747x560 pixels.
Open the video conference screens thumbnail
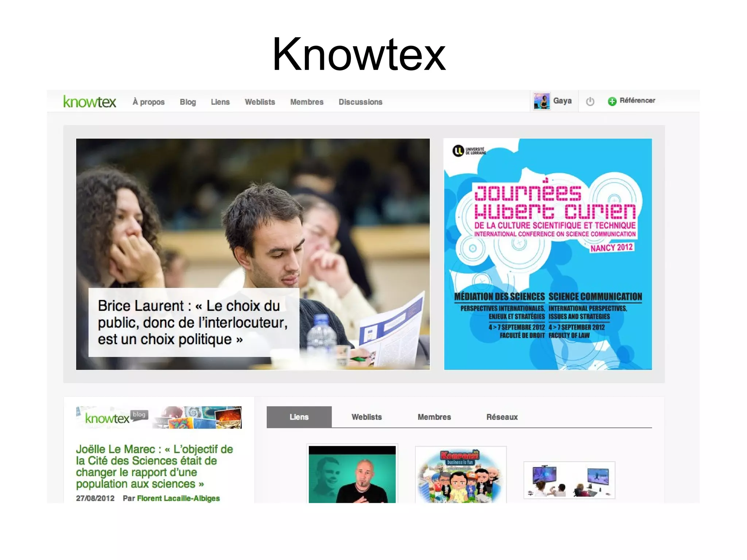[x=569, y=480]
